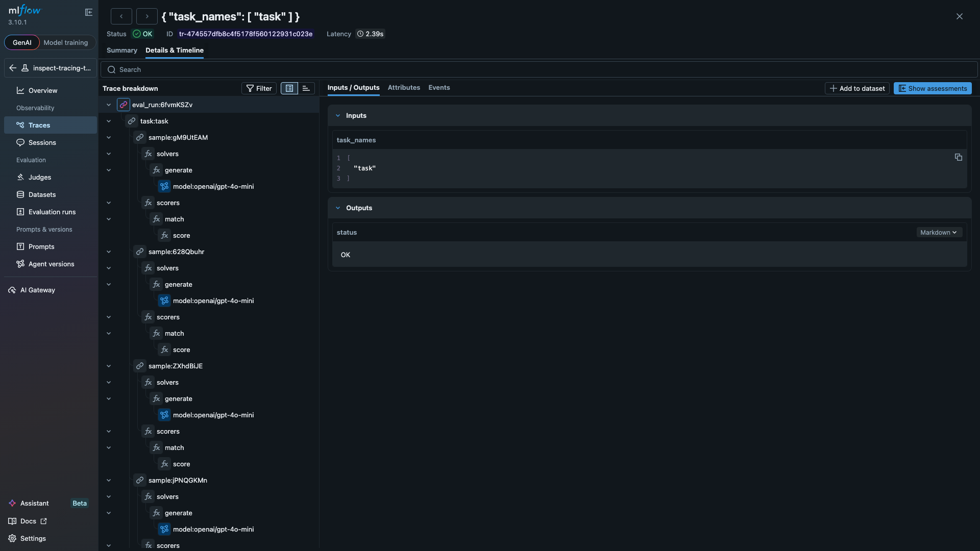Open Datasets in the sidebar
This screenshot has width=980, height=551.
click(x=42, y=194)
